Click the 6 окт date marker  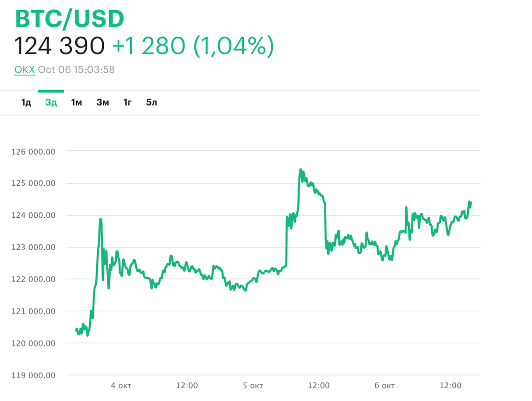coord(385,385)
